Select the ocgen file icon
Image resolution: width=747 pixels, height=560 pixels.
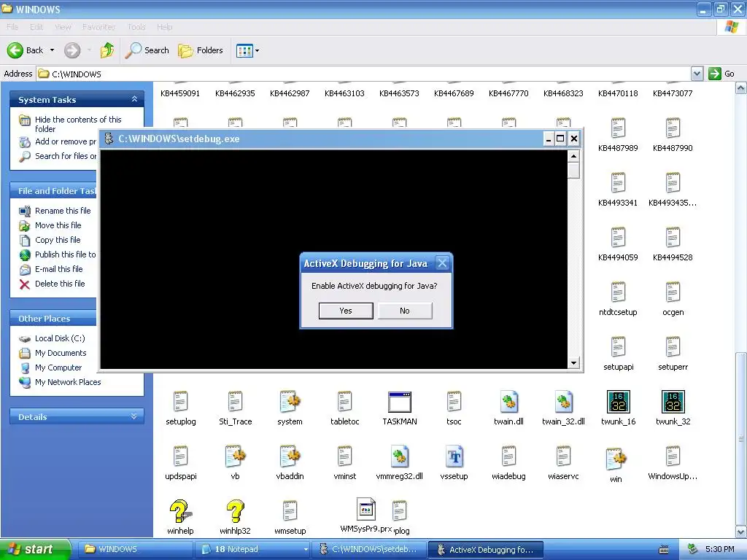[x=673, y=292]
